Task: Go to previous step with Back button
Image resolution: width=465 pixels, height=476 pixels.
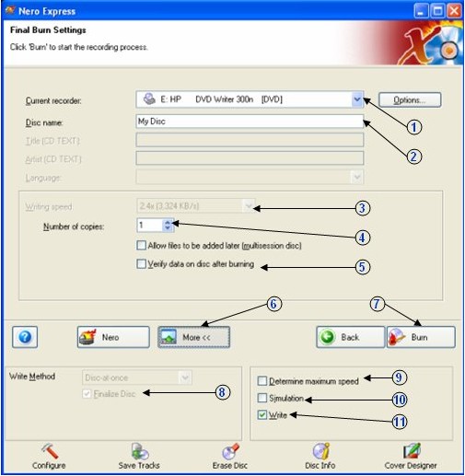Action: click(350, 337)
